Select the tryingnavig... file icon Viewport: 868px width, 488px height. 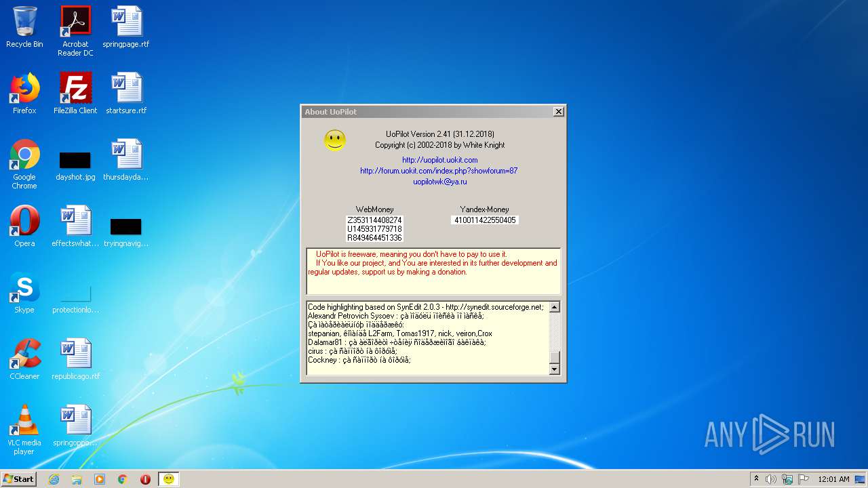(126, 232)
